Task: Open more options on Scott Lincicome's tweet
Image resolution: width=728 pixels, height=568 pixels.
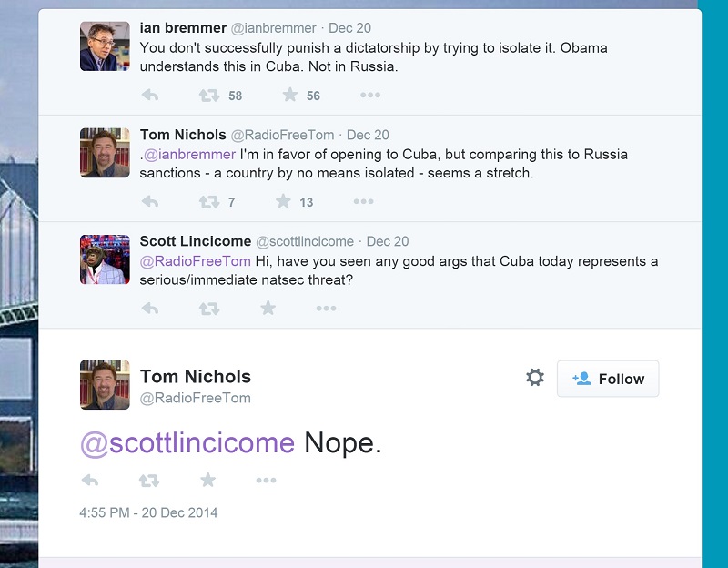Action: coord(326,309)
